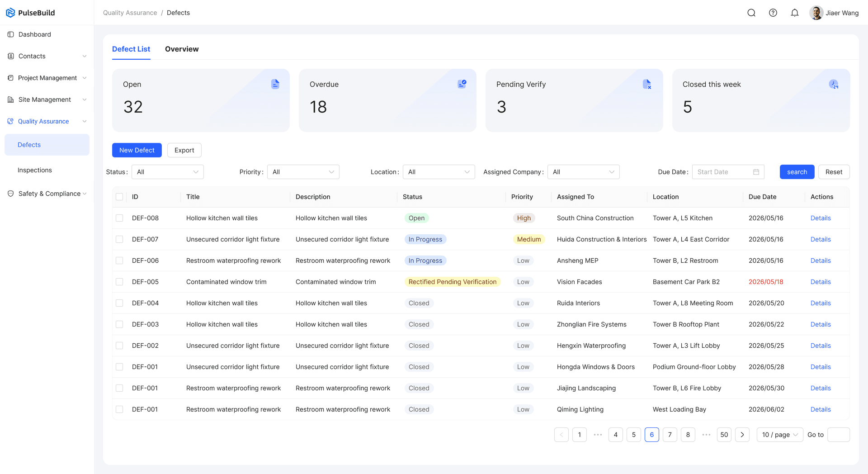Click the icon on the Overdue card

click(462, 84)
